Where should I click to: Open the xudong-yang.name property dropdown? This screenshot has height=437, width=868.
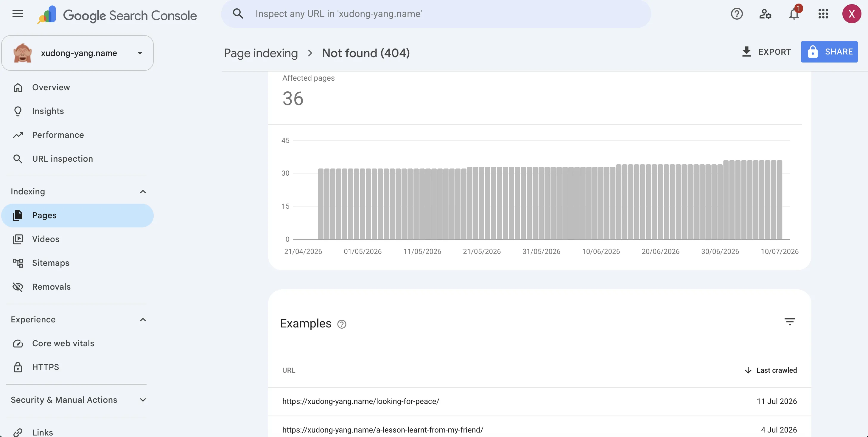(x=77, y=53)
